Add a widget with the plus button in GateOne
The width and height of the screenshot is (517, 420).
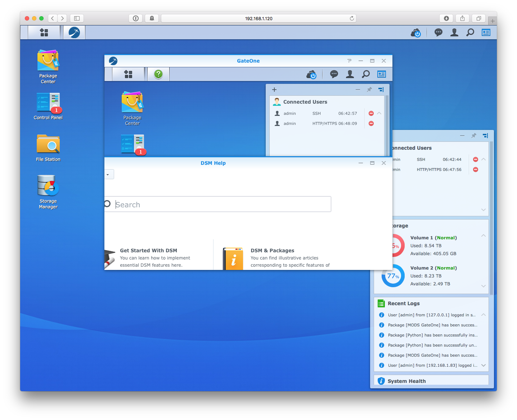coord(274,90)
